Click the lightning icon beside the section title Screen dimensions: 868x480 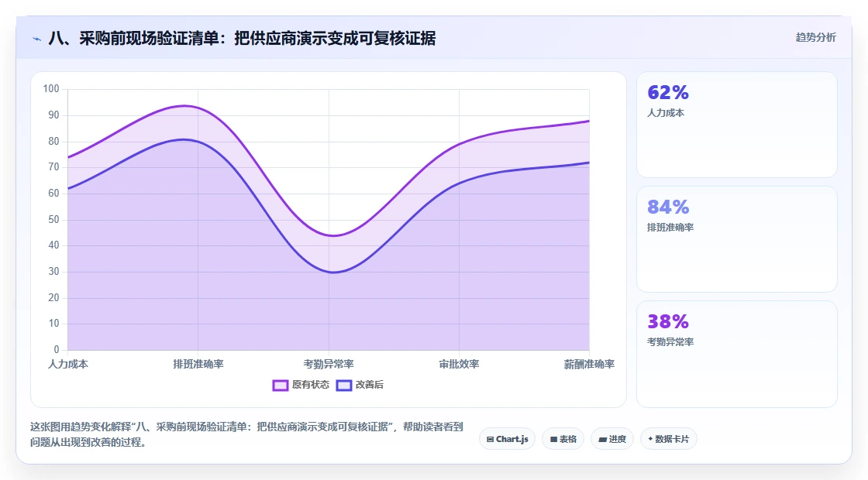[x=37, y=39]
